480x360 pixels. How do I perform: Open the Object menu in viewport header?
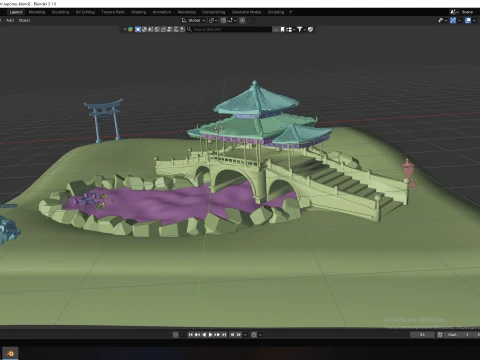click(24, 20)
